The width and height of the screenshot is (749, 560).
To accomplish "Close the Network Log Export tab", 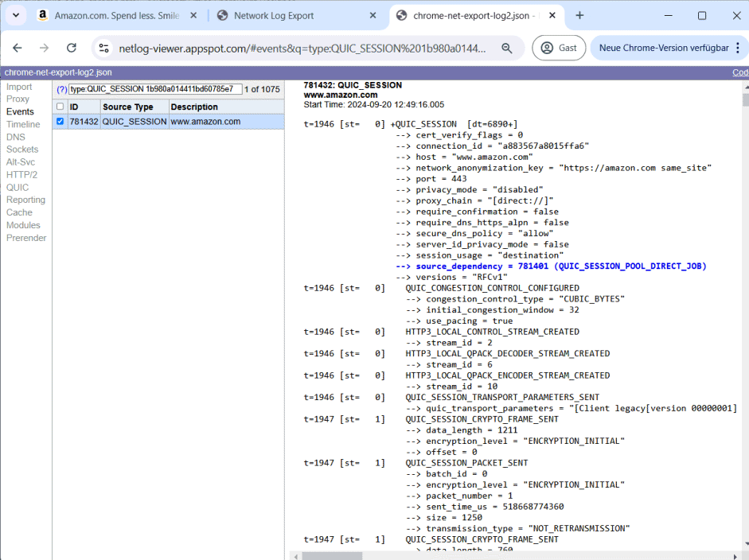I will coord(373,16).
